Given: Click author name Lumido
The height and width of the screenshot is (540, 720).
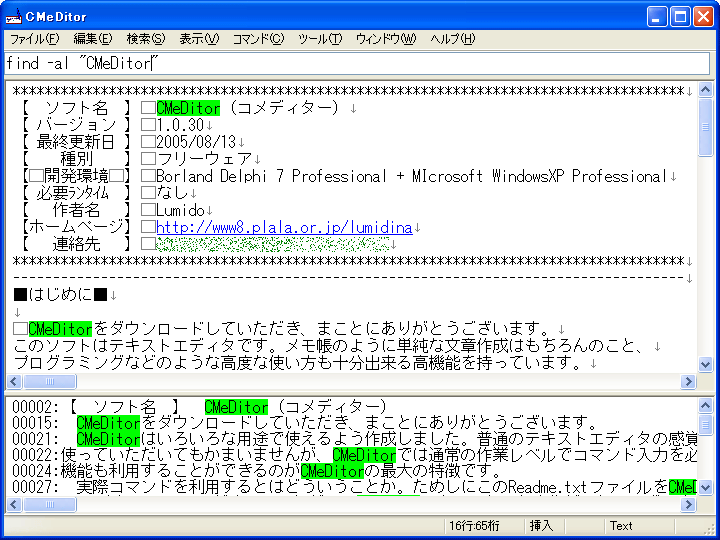Looking at the screenshot, I should pyautogui.click(x=180, y=210).
